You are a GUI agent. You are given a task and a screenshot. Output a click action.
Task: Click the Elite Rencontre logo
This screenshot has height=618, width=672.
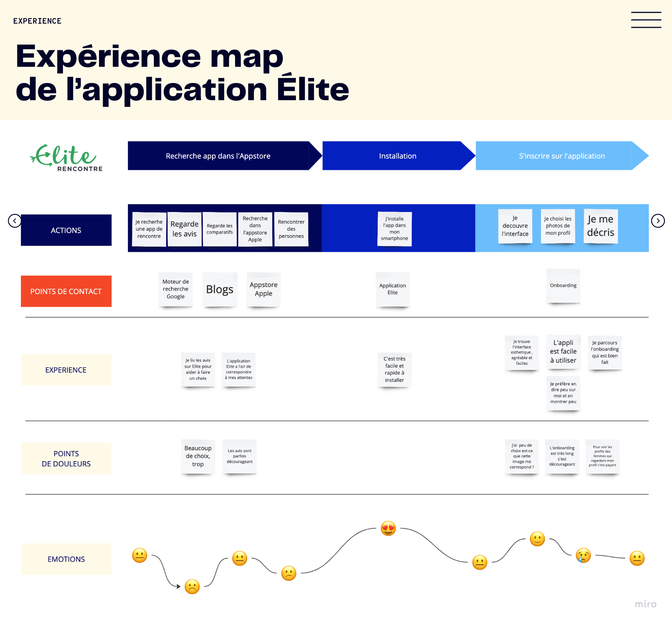pyautogui.click(x=66, y=158)
